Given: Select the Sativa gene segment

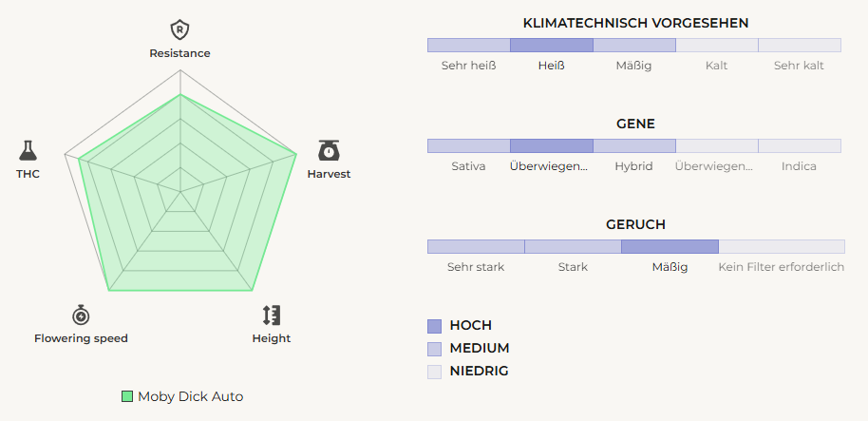Looking at the screenshot, I should [468, 145].
